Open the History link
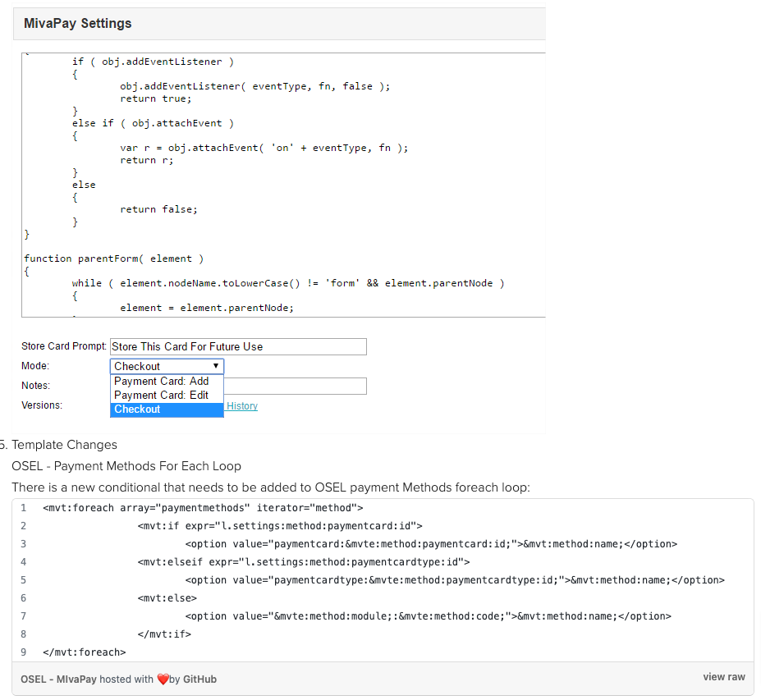The width and height of the screenshot is (761, 700). pos(242,406)
